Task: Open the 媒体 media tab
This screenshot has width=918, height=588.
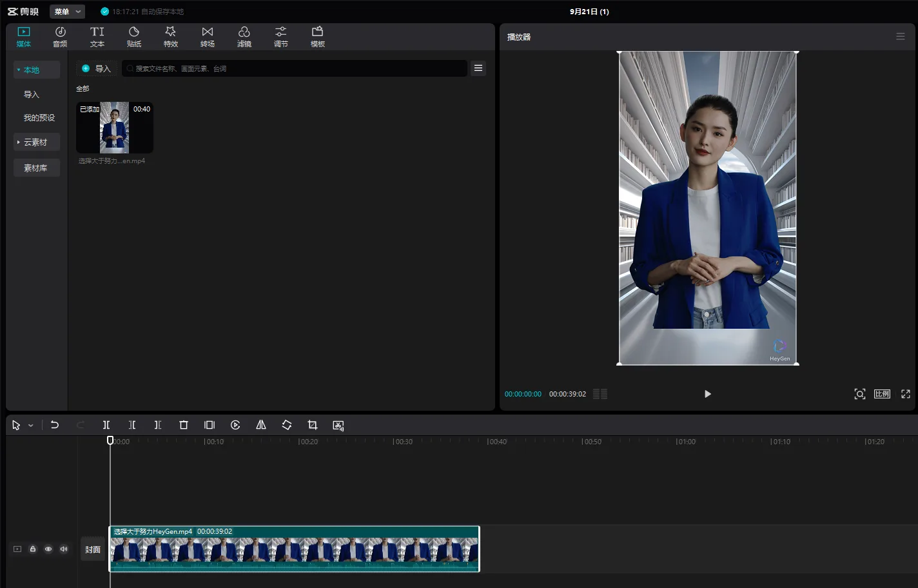Action: pos(24,37)
